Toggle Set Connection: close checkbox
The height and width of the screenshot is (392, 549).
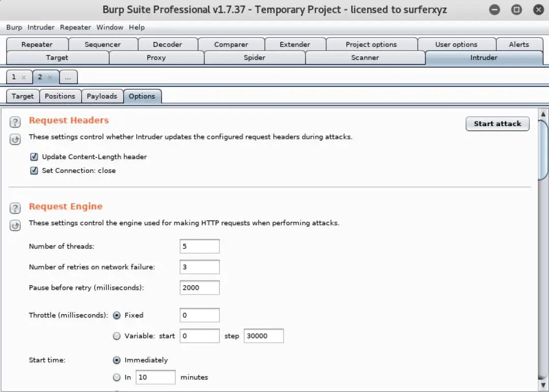click(x=34, y=171)
